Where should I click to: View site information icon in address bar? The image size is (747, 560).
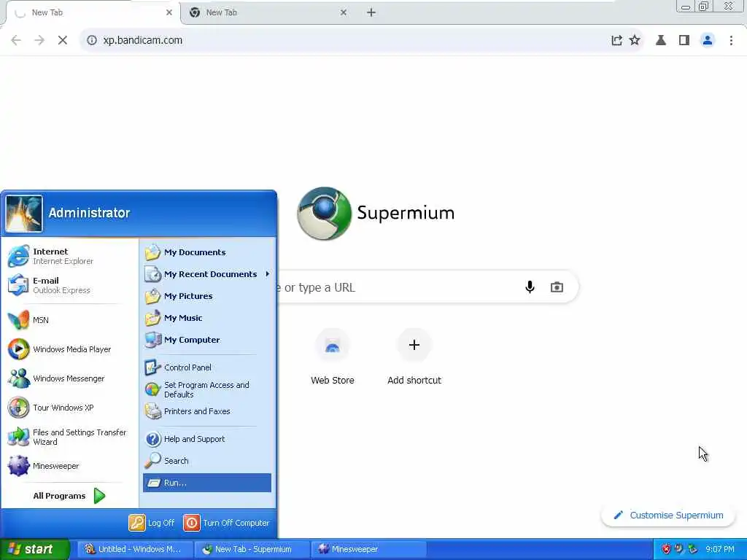pyautogui.click(x=91, y=41)
